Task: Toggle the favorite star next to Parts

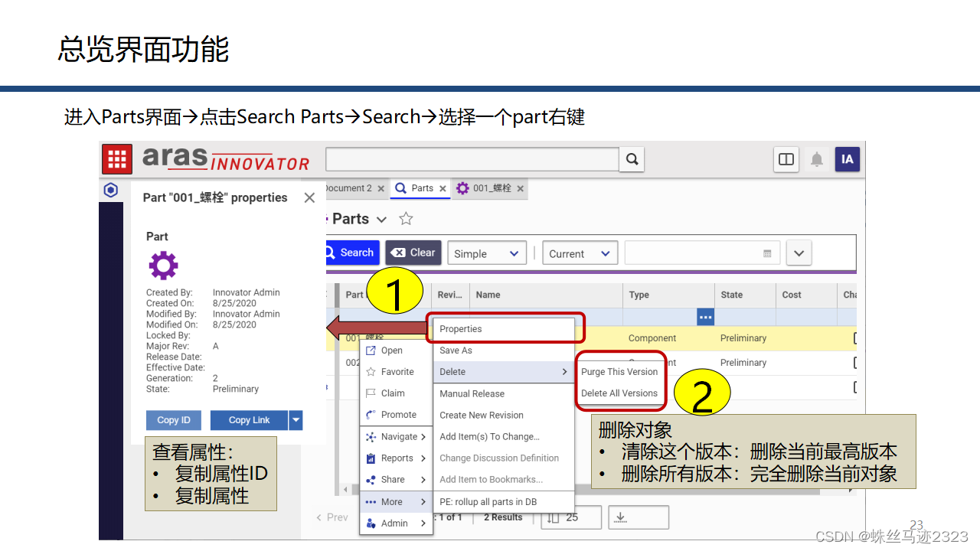Action: [406, 218]
